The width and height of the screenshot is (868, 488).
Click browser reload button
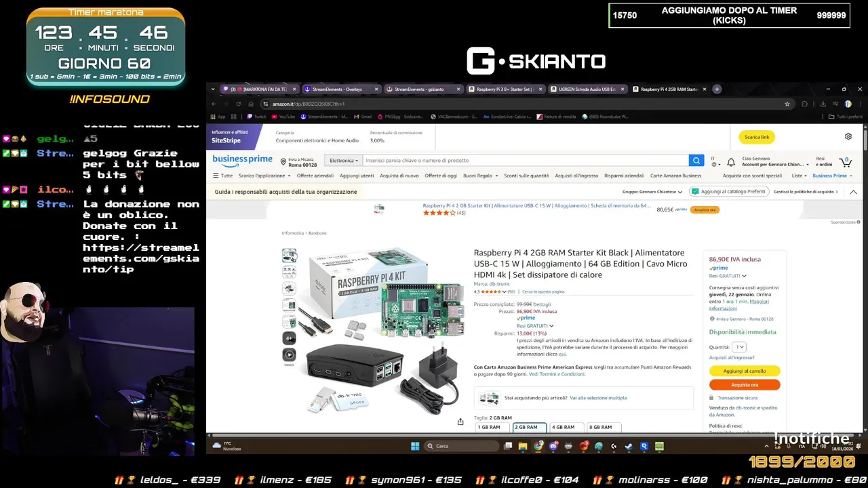pyautogui.click(x=238, y=104)
